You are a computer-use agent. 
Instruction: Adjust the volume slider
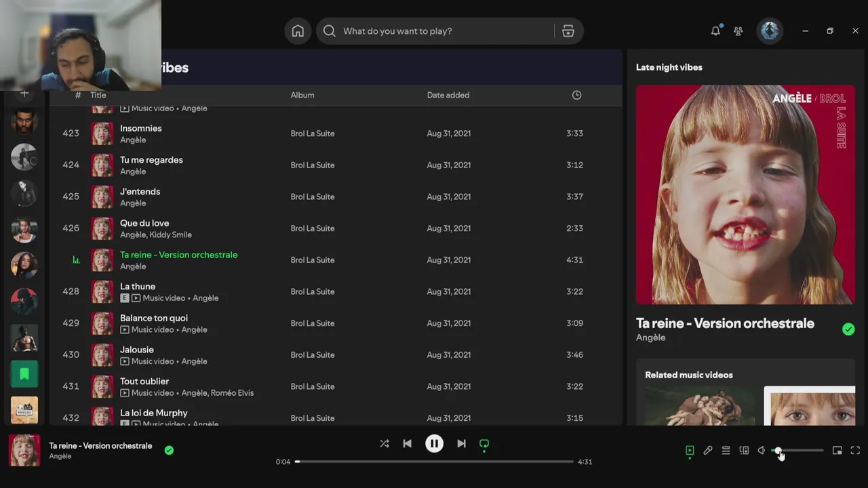[x=798, y=451]
